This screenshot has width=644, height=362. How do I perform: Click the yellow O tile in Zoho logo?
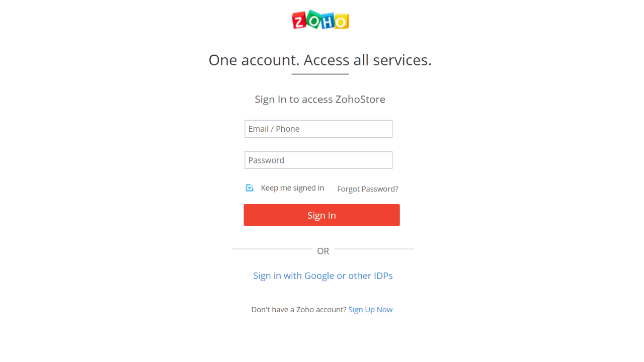click(x=341, y=21)
